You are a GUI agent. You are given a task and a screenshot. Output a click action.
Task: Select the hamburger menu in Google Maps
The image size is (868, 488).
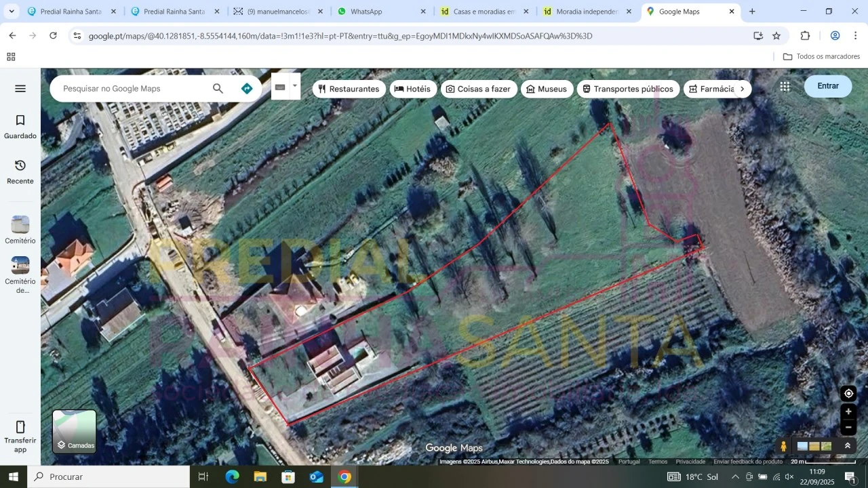[x=20, y=88]
